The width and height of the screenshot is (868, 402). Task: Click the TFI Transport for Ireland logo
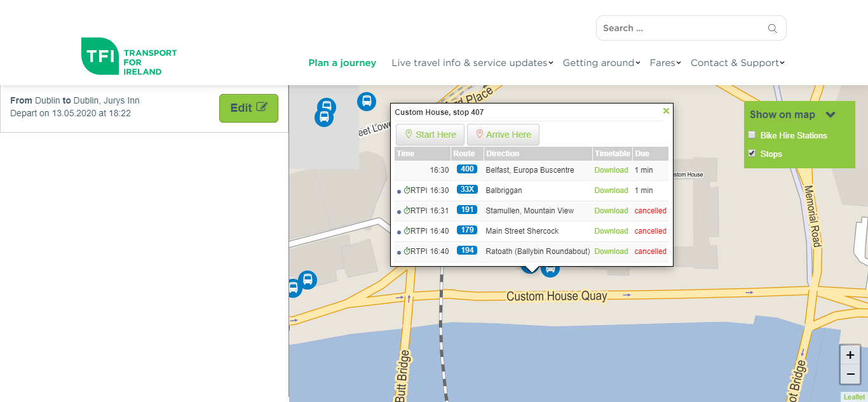(128, 57)
